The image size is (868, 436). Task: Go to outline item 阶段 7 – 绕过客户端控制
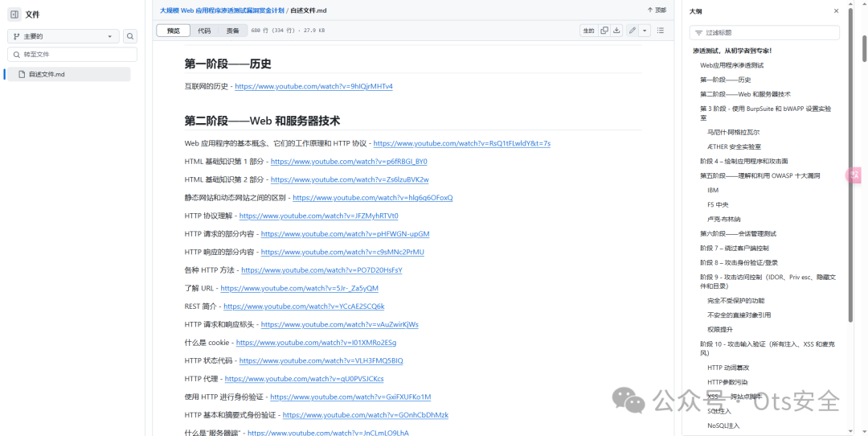(734, 249)
